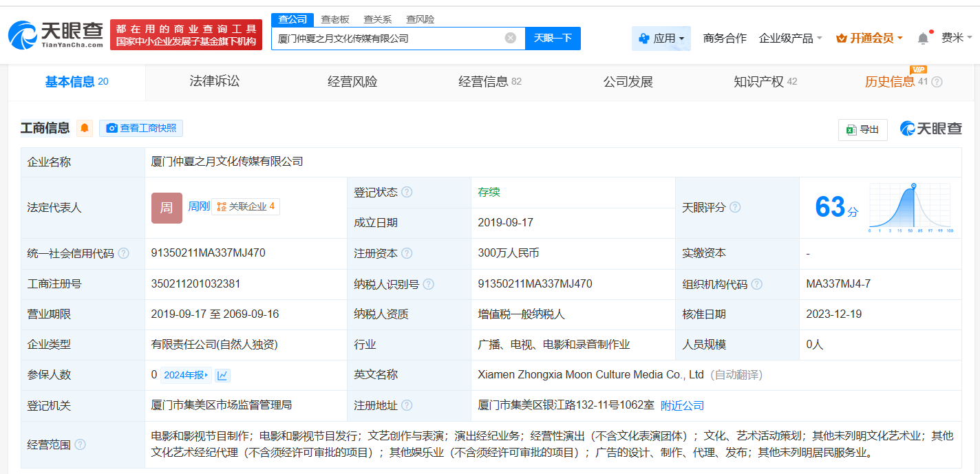Show help for 统一社会信用代码

coord(123,253)
